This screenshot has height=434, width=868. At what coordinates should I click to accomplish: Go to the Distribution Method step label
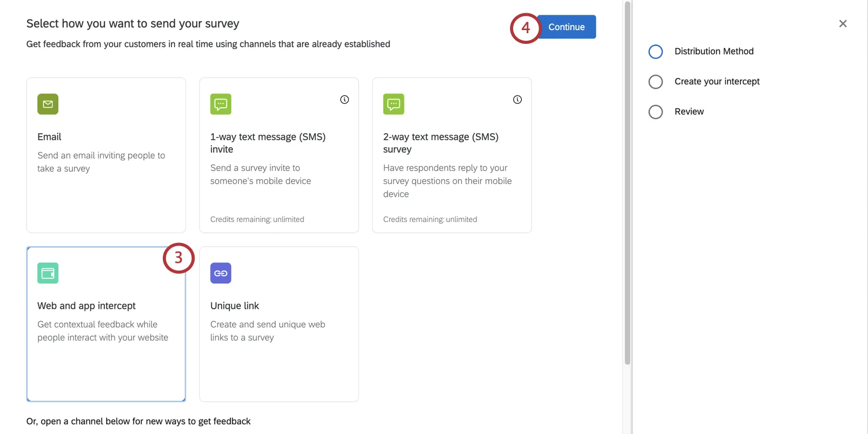point(714,52)
